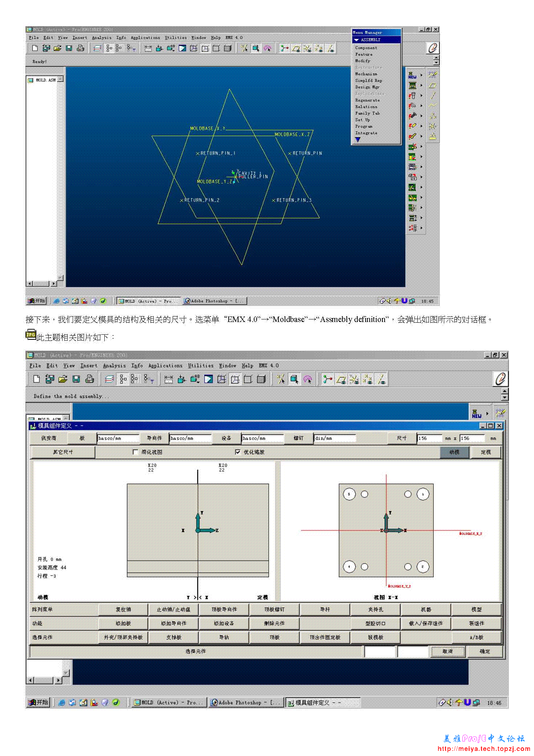Click the 螺钉 field showing din/mm
The height and width of the screenshot is (756, 534).
click(334, 438)
